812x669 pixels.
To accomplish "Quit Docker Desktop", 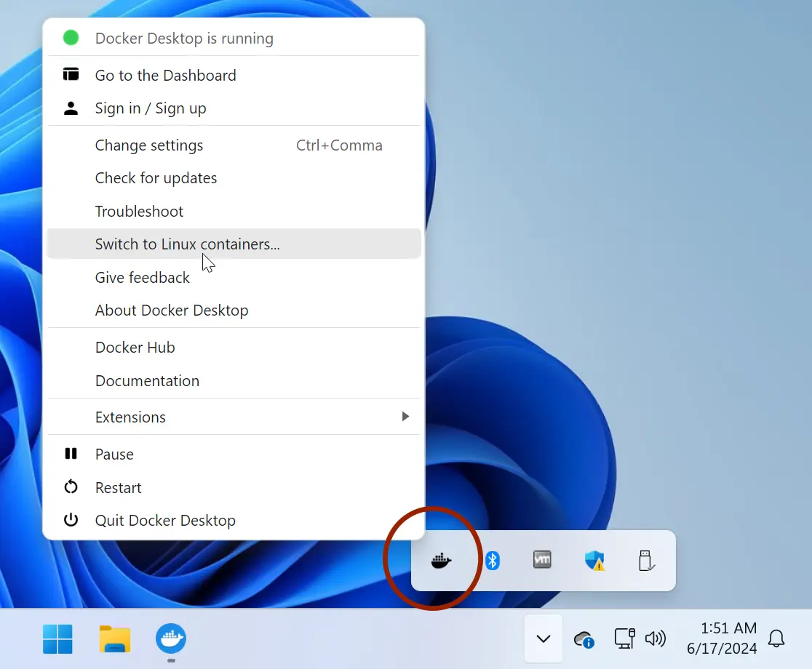I will pos(234,520).
